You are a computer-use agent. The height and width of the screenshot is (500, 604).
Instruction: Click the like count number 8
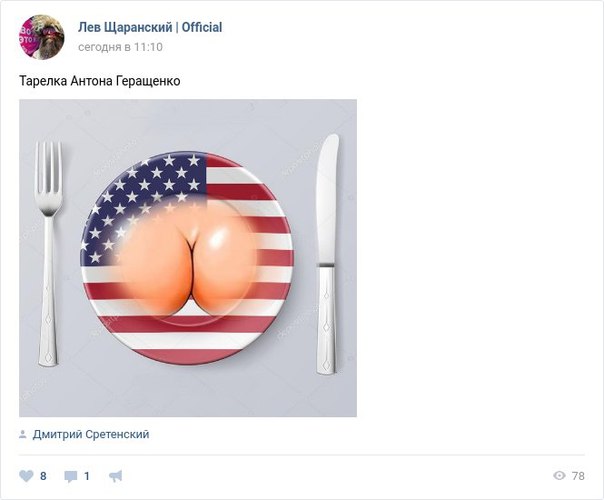[43, 477]
